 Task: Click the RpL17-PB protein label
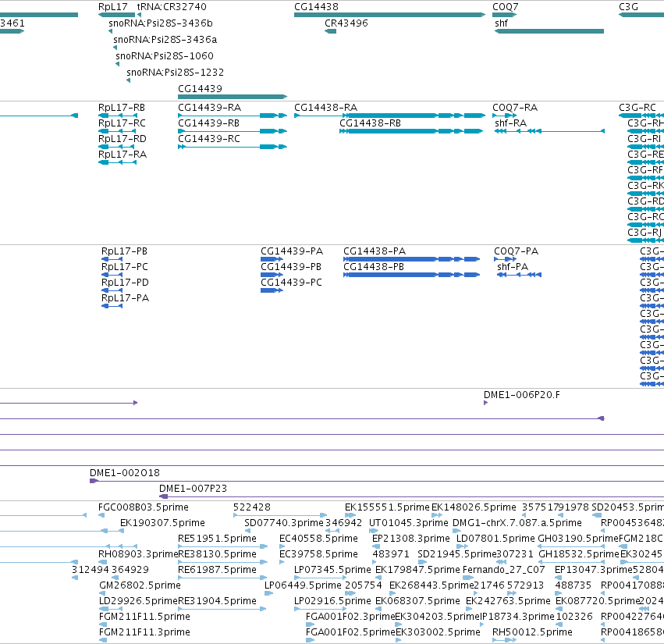125,251
